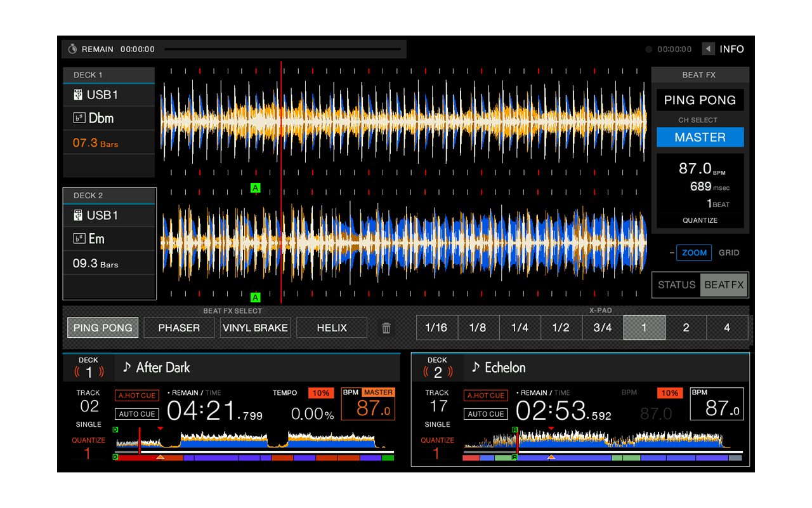The height and width of the screenshot is (508, 812).
Task: Click the timer icon beside REMAIN
Action: 72,49
